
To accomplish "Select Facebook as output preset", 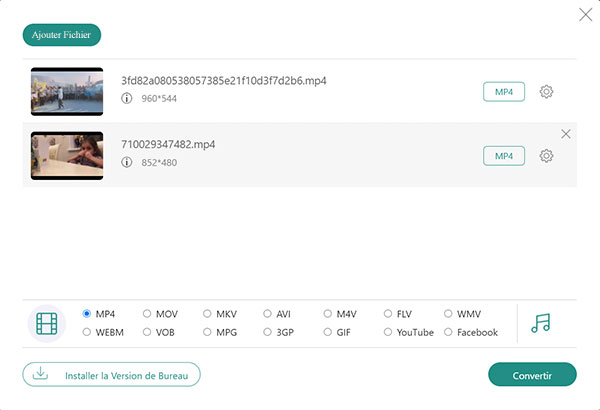I will (x=448, y=332).
